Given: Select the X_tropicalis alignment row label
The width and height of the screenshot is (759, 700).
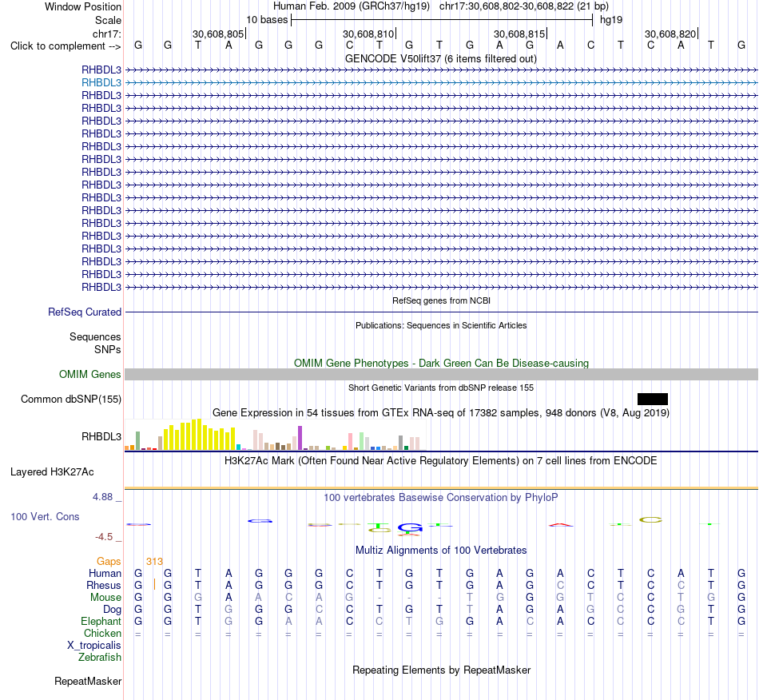Looking at the screenshot, I should [x=94, y=646].
